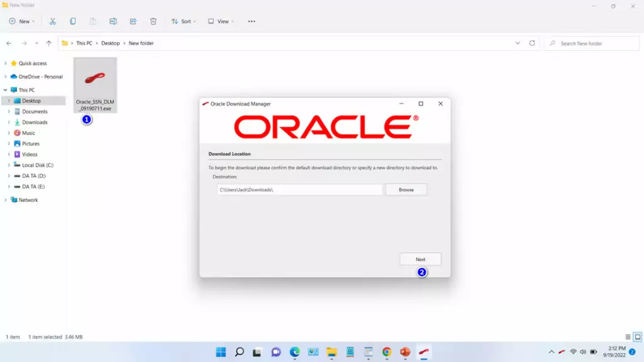Open Task View on the taskbar
The height and width of the screenshot is (362, 644).
pos(257,352)
